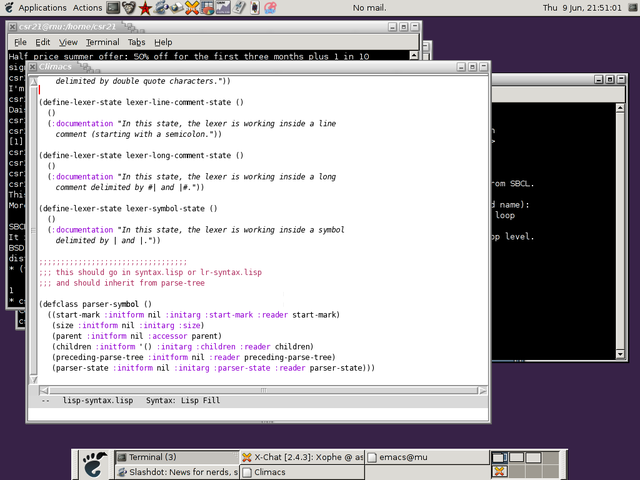Open the terminal's File menu
The height and width of the screenshot is (480, 640).
(20, 42)
